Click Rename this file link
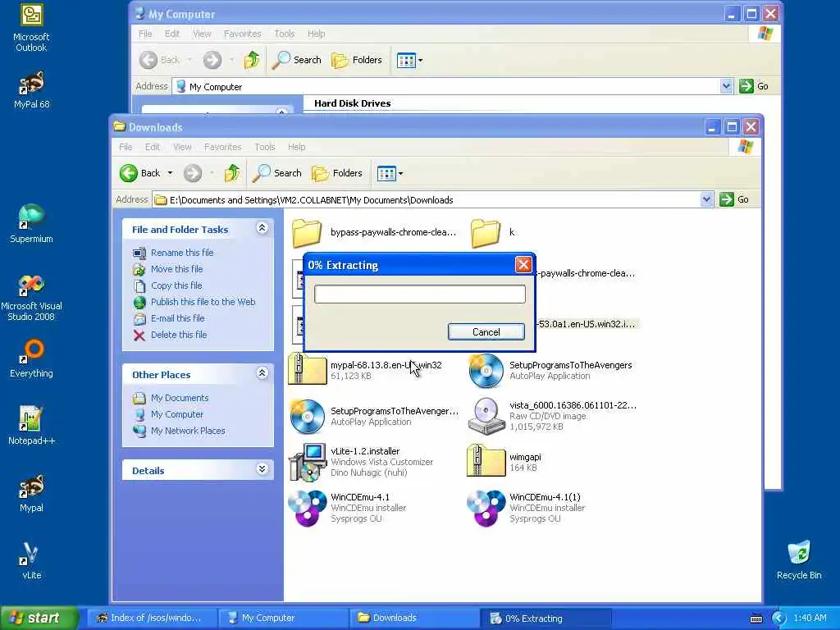 182,253
